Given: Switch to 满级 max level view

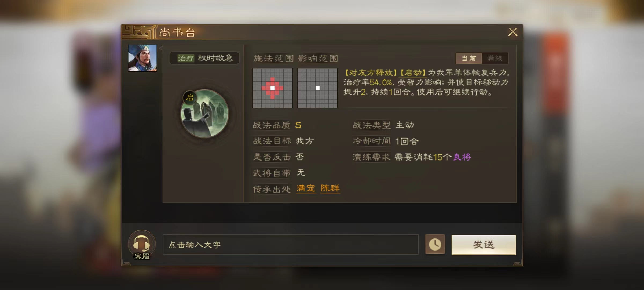Looking at the screenshot, I should click(495, 58).
